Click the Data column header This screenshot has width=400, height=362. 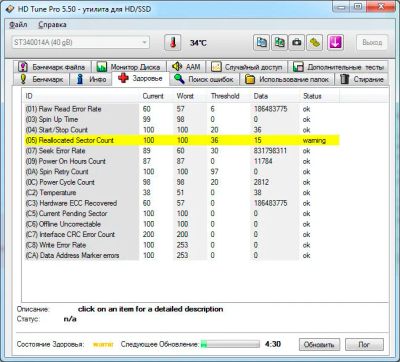(x=274, y=96)
